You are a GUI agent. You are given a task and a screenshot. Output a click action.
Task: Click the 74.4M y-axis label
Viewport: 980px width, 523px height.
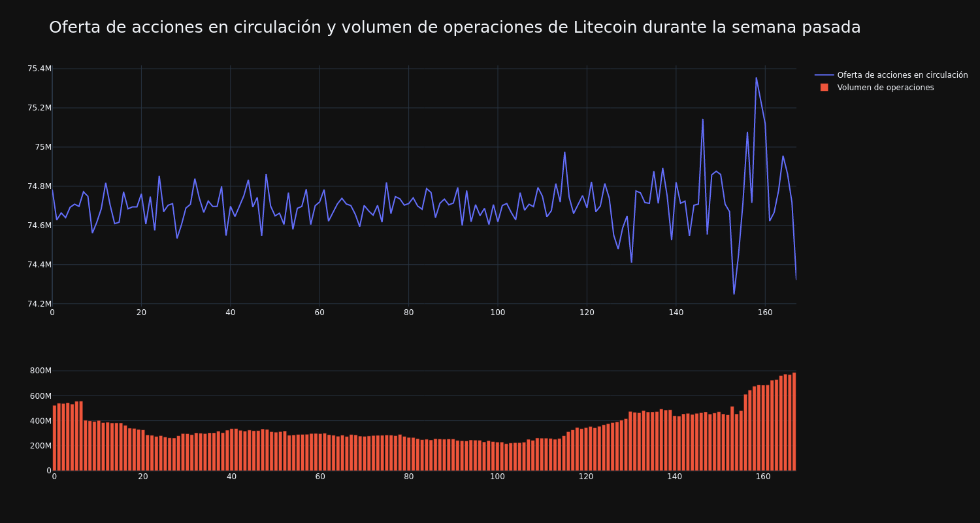39,265
